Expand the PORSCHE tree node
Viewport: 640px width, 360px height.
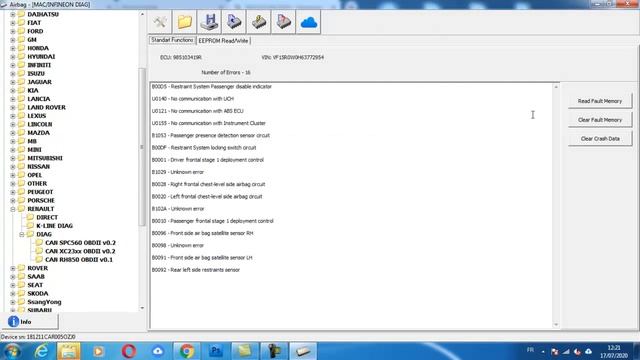13,200
